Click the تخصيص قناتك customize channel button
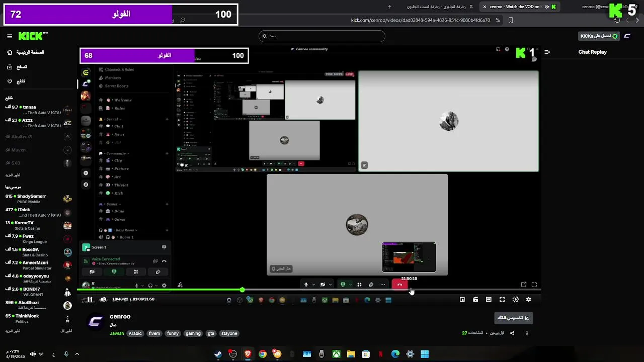Viewport: 644px width, 362px height. pos(513,318)
